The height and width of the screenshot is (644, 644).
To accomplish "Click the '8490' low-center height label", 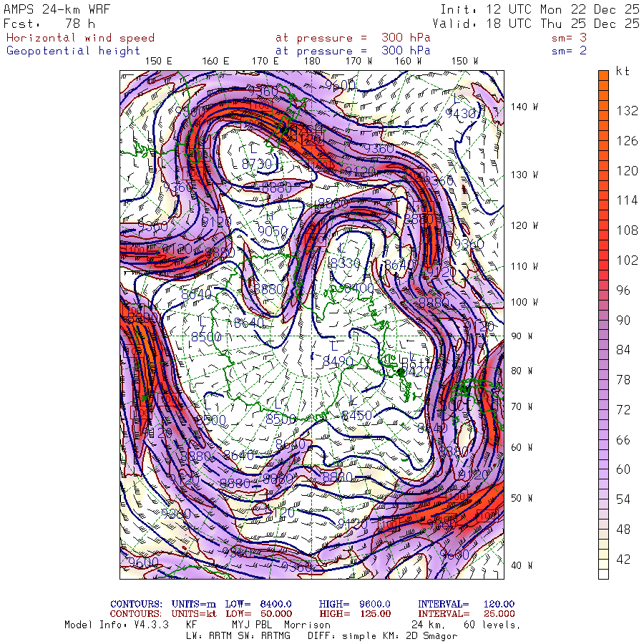I will click(x=338, y=361).
